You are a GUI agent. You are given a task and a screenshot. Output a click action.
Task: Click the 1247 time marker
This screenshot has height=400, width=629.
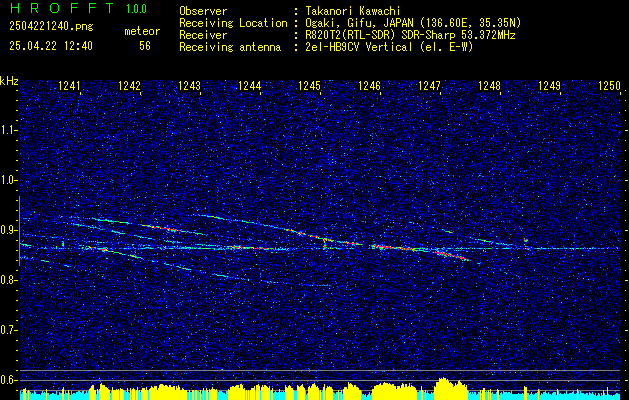429,86
